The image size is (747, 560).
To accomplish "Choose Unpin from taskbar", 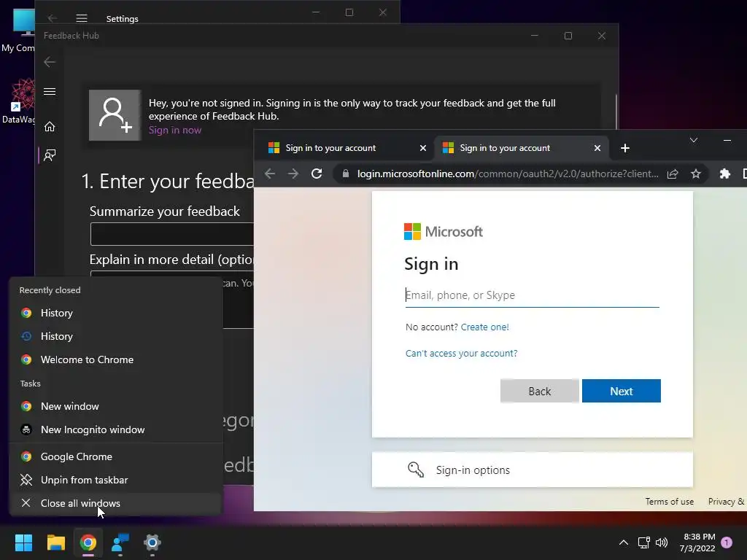I will (x=116, y=480).
